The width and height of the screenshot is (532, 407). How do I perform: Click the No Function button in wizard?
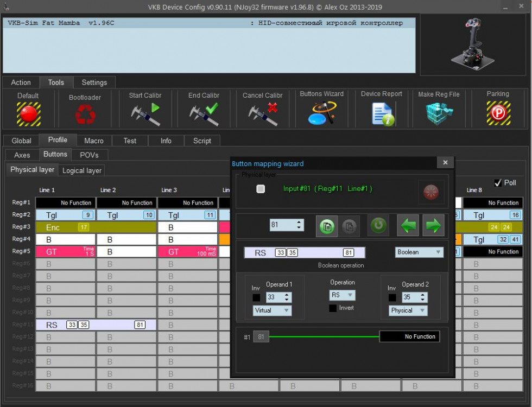(409, 337)
